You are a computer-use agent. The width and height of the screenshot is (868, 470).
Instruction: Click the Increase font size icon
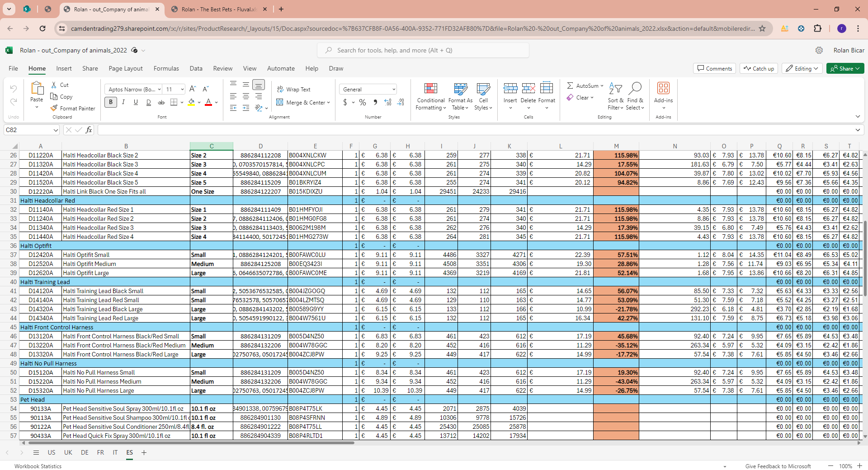point(193,89)
